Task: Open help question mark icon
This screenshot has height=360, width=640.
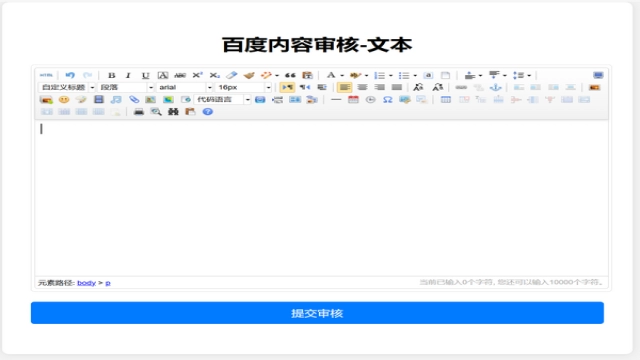Action: 208,112
